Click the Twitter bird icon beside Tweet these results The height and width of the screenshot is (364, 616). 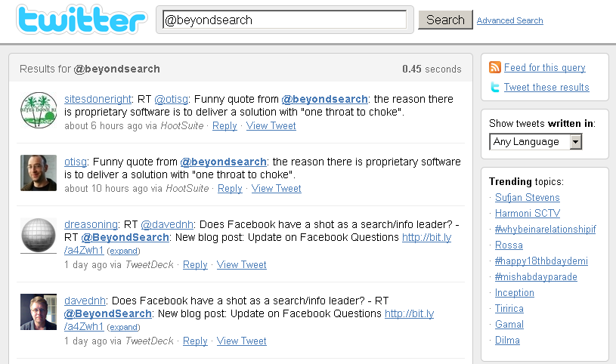(495, 87)
